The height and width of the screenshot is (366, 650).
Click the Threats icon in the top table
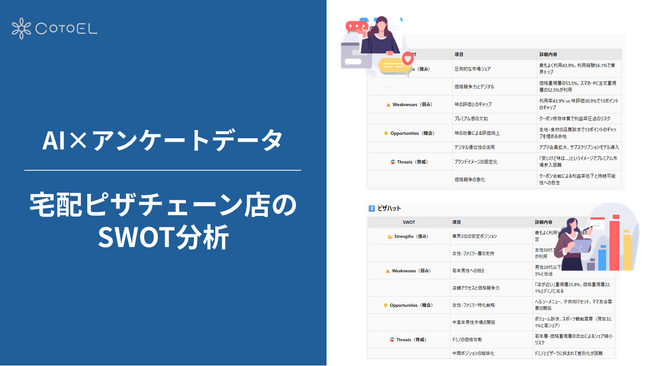click(393, 162)
